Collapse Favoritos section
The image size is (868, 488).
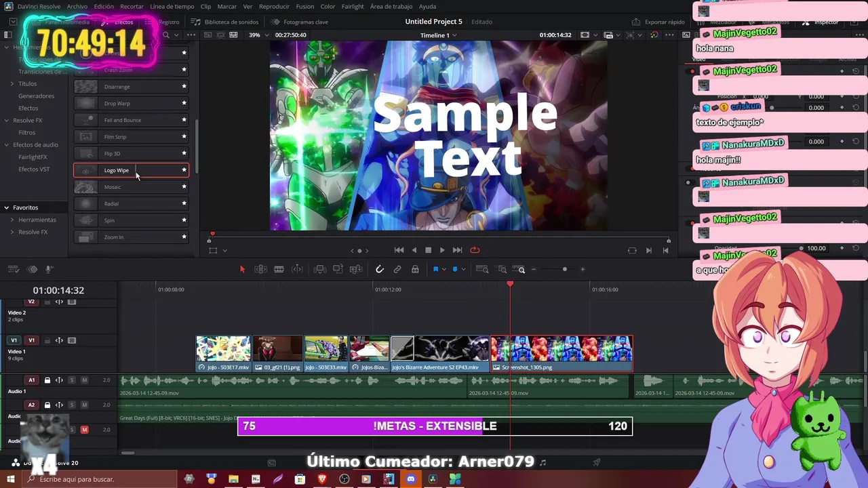tap(6, 207)
